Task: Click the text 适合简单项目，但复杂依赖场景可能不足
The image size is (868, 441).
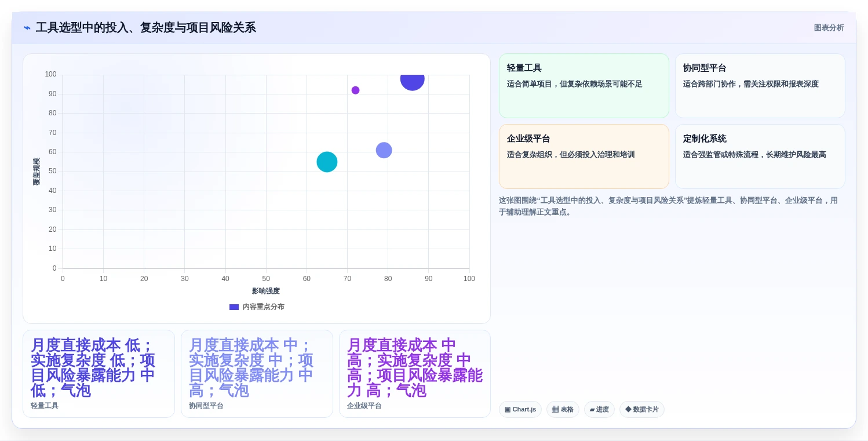Action: (x=574, y=84)
